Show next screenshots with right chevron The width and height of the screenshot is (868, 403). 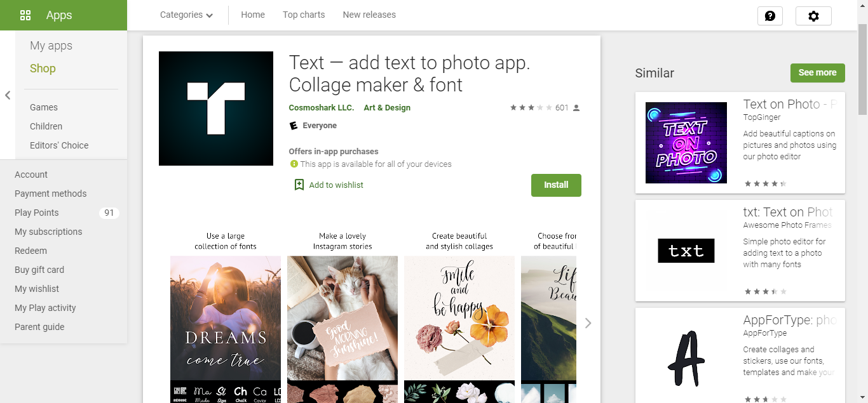pyautogui.click(x=588, y=323)
